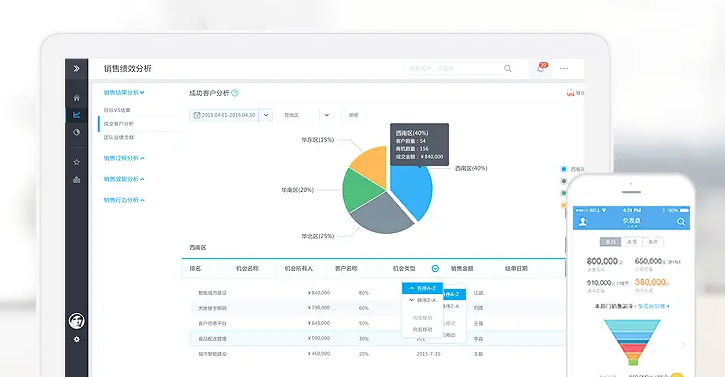
Task: Click the 客户名称 column header
Action: point(346,268)
